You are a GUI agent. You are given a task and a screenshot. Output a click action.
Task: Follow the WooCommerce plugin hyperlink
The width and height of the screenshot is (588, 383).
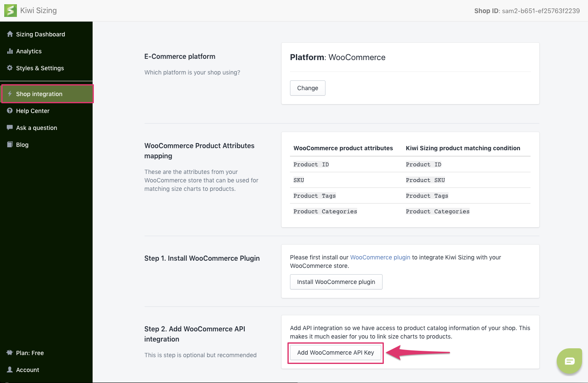pyautogui.click(x=380, y=257)
